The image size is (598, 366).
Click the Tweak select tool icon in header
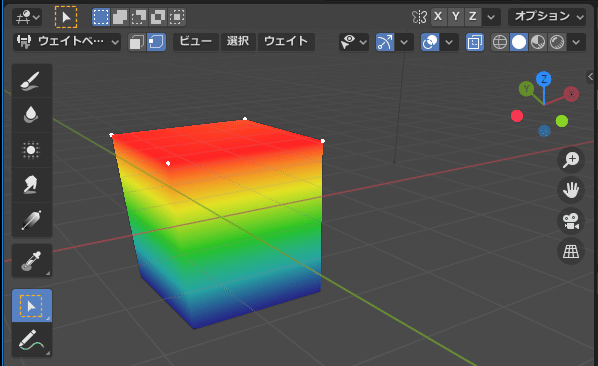click(66, 17)
